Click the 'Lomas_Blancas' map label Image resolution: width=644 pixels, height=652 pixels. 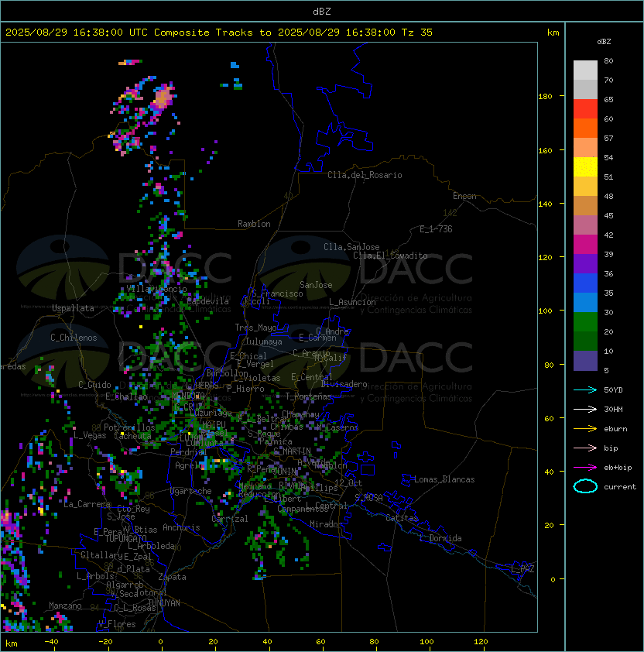pyautogui.click(x=444, y=479)
